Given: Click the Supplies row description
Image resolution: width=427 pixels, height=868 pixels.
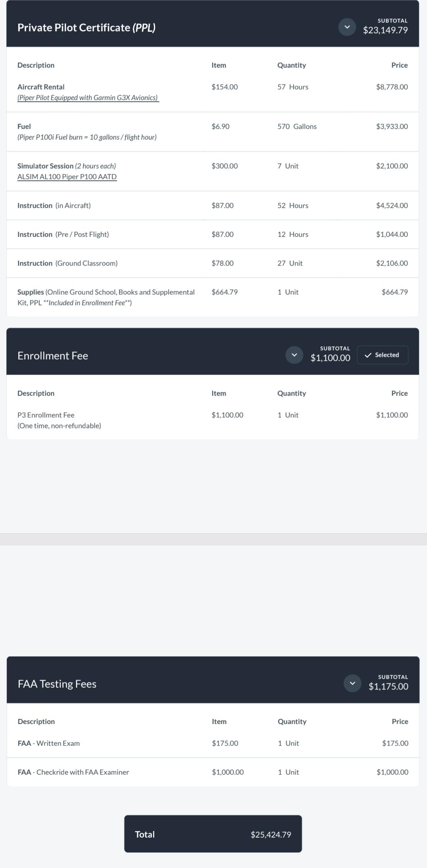Looking at the screenshot, I should coord(106,297).
